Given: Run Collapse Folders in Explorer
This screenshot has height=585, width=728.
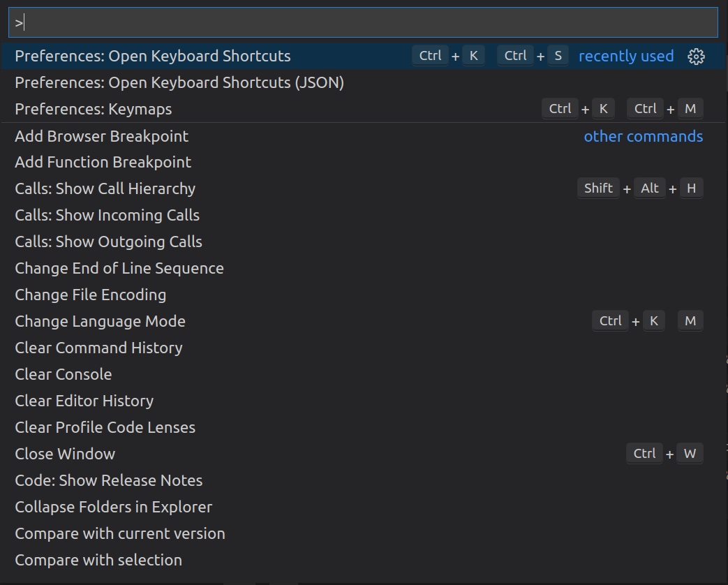Looking at the screenshot, I should coord(114,508).
